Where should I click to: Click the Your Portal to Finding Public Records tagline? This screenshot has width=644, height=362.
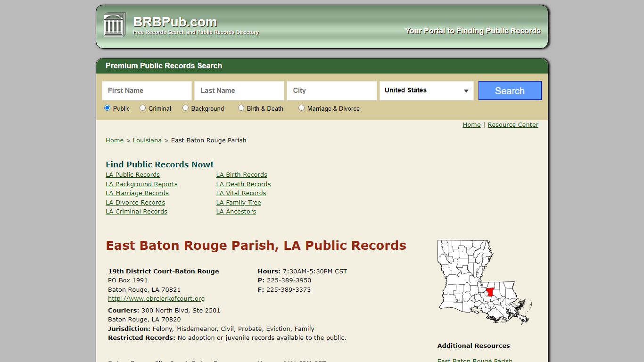coord(473,31)
